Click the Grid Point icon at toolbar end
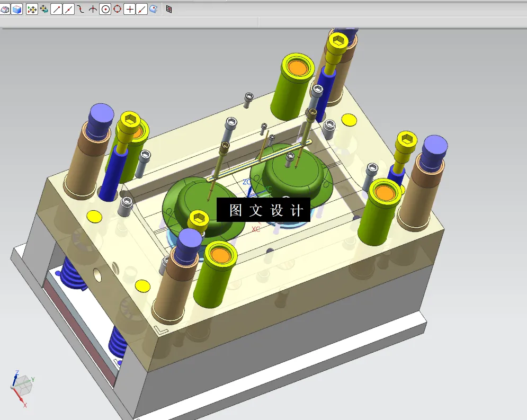The image size is (527, 420). [x=169, y=8]
